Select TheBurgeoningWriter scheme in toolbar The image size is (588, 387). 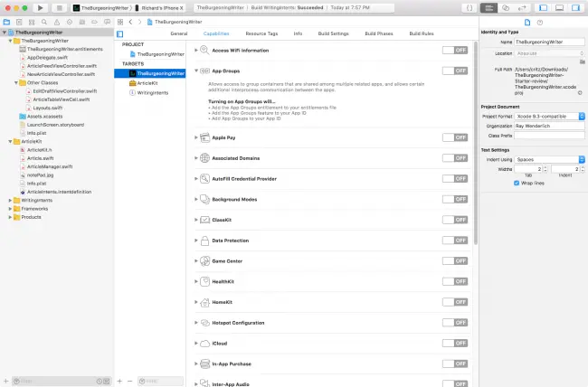[101, 8]
